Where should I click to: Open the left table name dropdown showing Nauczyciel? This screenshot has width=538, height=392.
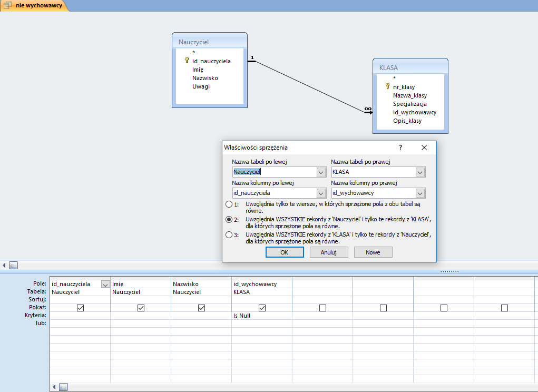pyautogui.click(x=320, y=172)
